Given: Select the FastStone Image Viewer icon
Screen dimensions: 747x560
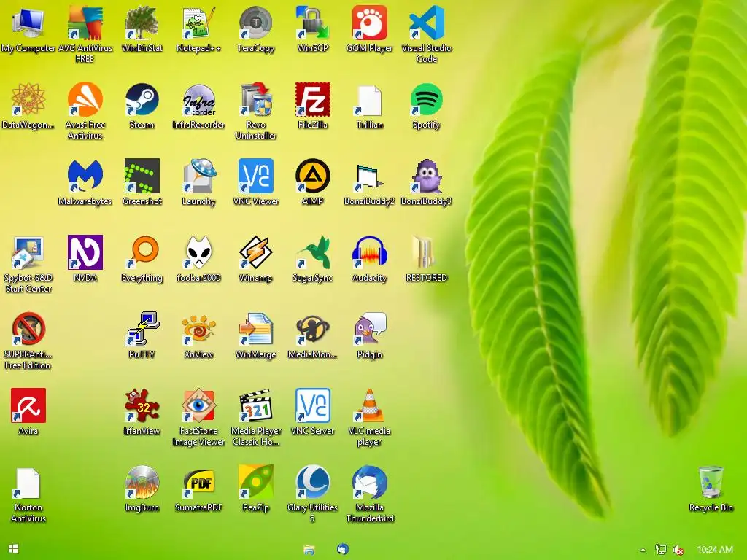Looking at the screenshot, I should pos(198,405).
